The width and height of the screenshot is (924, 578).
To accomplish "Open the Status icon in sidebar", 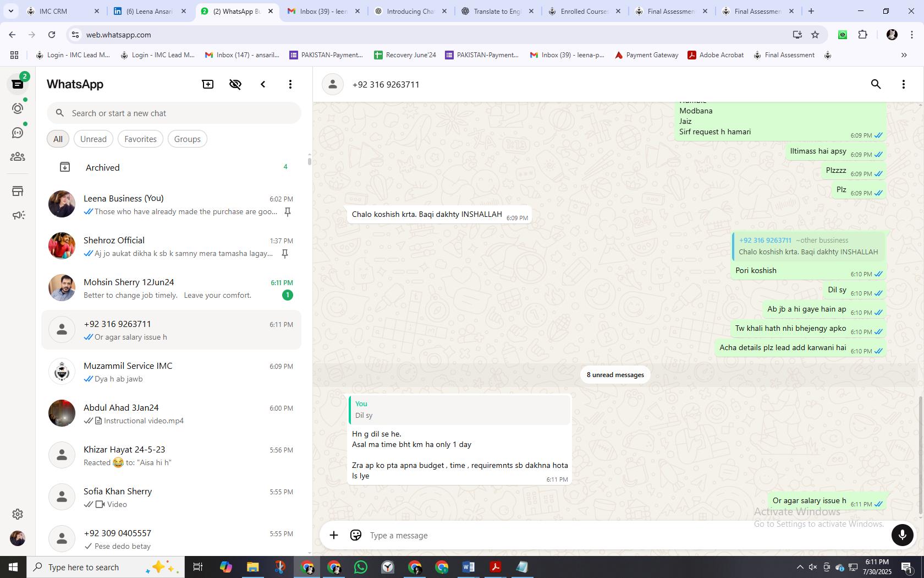I will coord(18,108).
